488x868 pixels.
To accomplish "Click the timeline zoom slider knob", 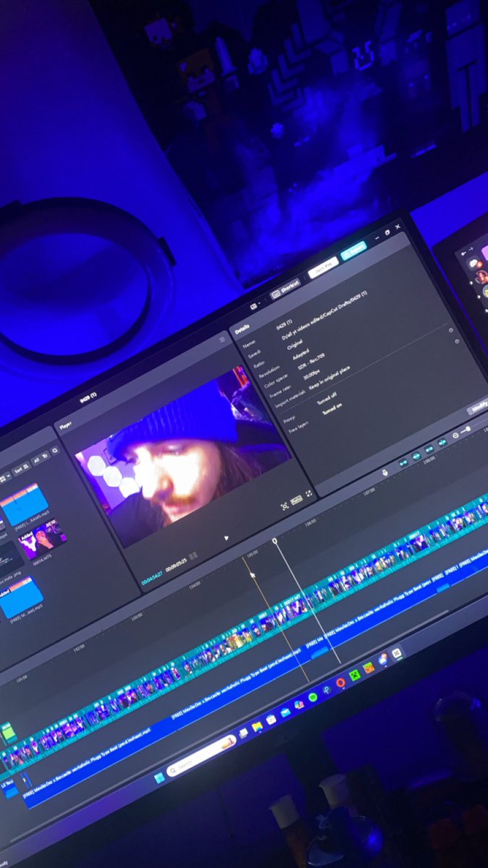I will (468, 429).
